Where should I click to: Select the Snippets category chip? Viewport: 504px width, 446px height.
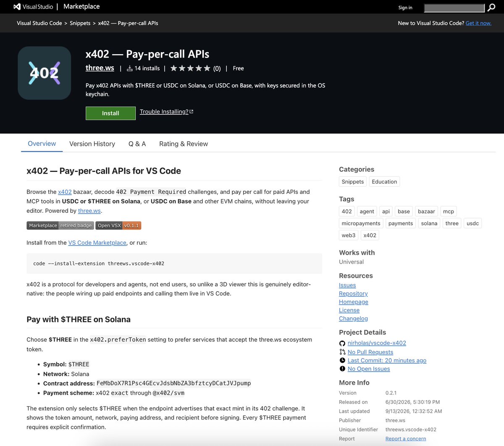[x=353, y=182]
